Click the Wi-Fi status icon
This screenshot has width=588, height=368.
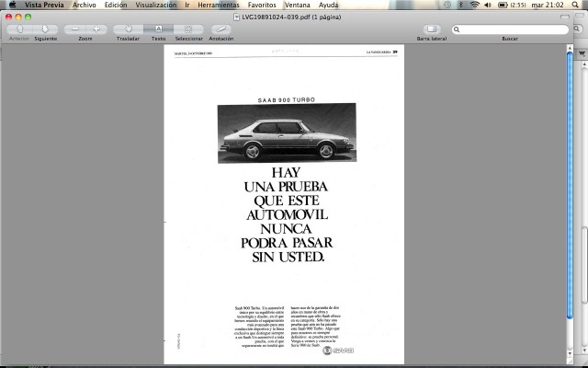pos(475,5)
